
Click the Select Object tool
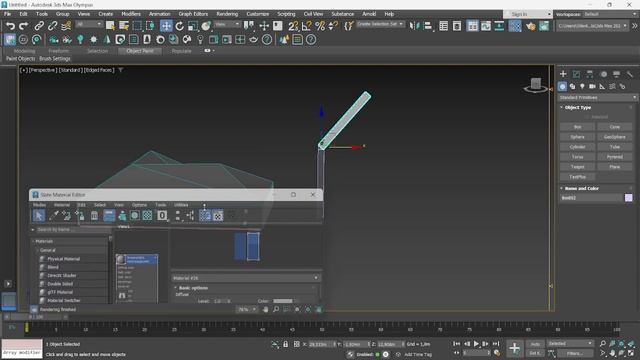coord(110,26)
